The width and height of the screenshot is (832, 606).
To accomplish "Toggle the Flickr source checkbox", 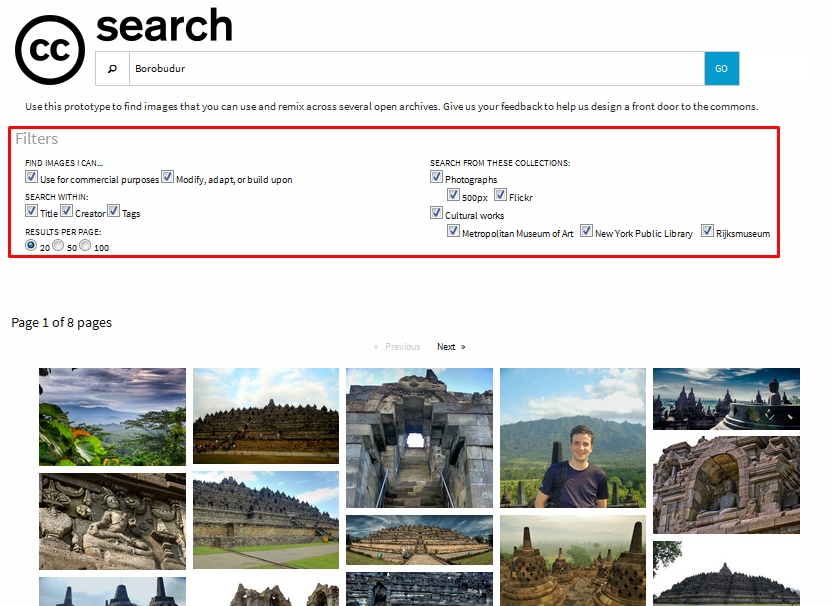I will coord(501,195).
